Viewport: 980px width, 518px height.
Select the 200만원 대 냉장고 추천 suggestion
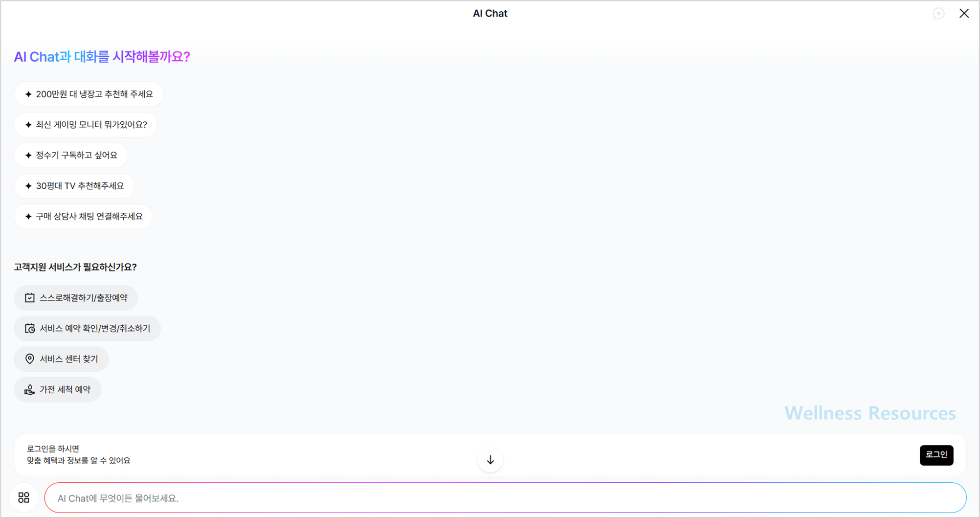(89, 94)
